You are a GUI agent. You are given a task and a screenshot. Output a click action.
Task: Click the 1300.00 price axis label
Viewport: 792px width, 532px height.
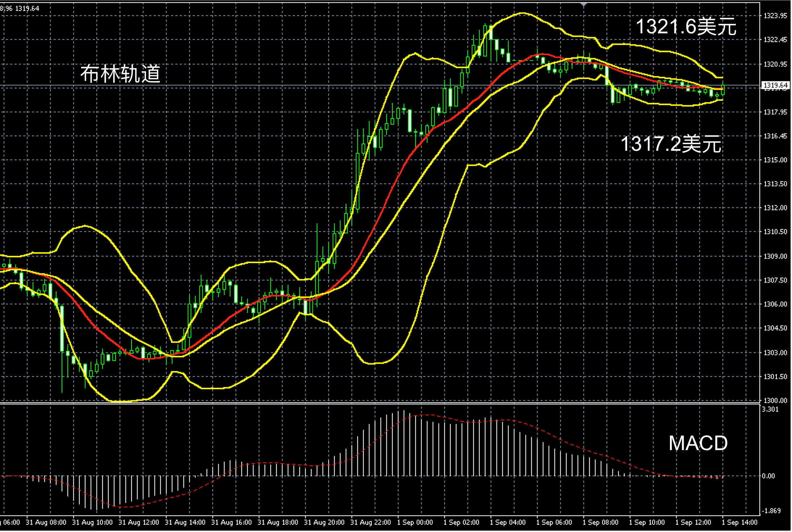point(775,400)
